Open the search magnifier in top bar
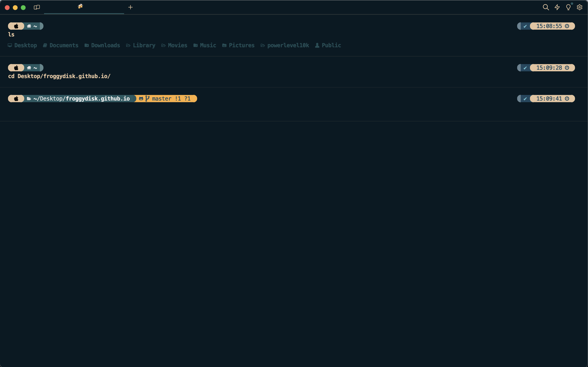 tap(546, 7)
